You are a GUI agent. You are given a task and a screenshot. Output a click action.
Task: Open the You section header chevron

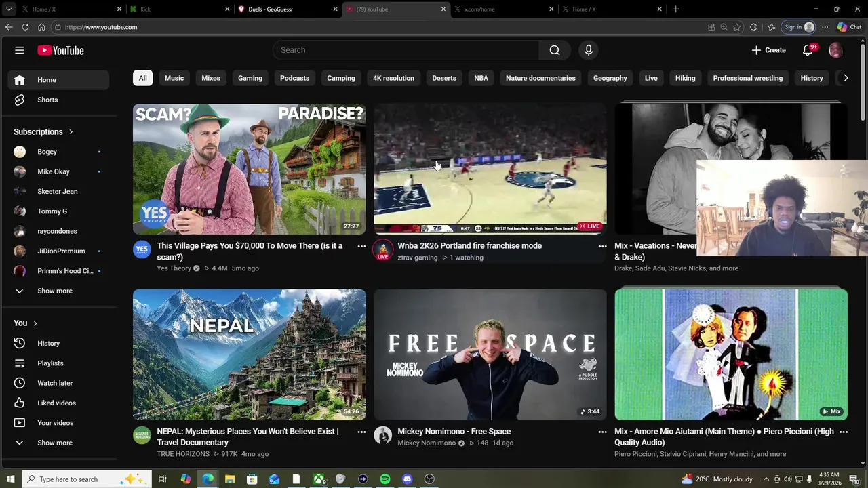[x=35, y=323]
